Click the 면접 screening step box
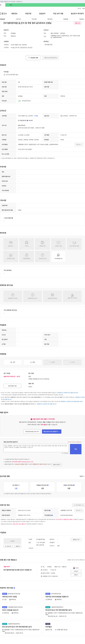Image resolution: width=85 pixels, height=644 pixels. (x=33, y=362)
